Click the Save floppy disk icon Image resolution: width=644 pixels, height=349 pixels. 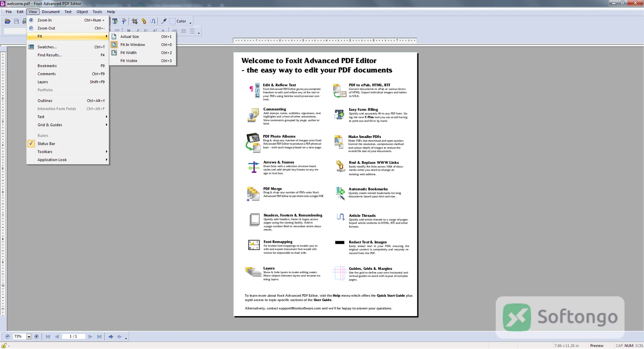point(16,21)
